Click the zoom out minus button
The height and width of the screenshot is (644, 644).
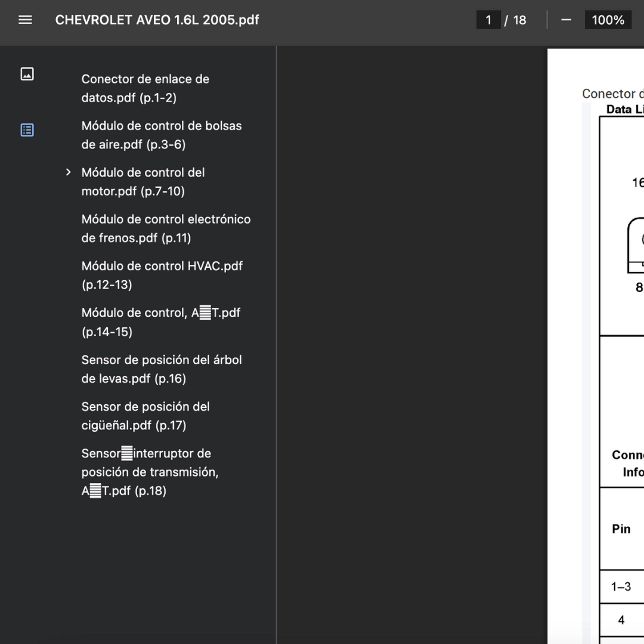[566, 20]
